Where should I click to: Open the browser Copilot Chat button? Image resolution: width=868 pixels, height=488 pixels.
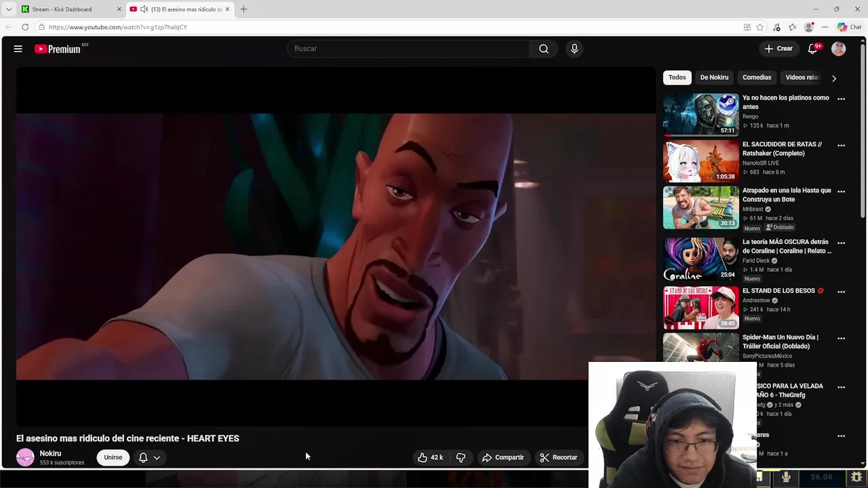coord(849,27)
